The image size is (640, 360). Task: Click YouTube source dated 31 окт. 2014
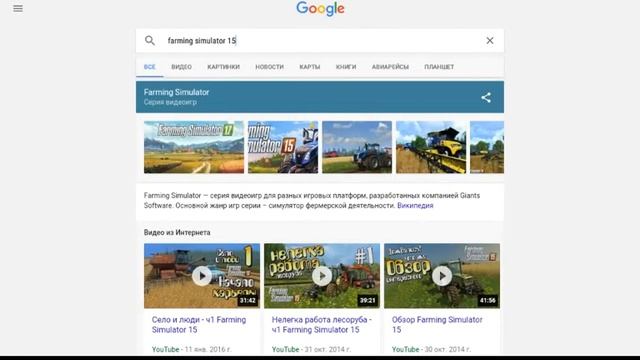tap(285, 349)
